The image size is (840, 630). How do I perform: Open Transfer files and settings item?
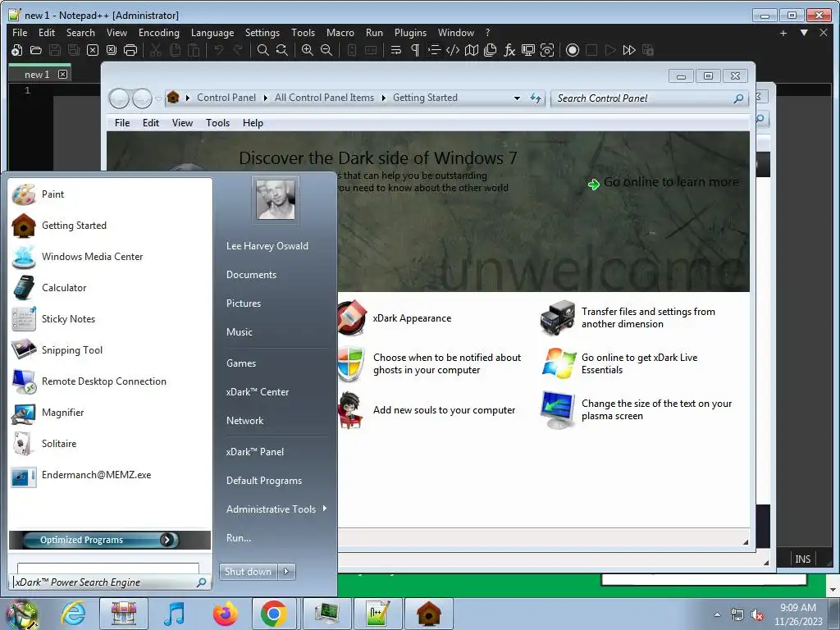pyautogui.click(x=648, y=317)
